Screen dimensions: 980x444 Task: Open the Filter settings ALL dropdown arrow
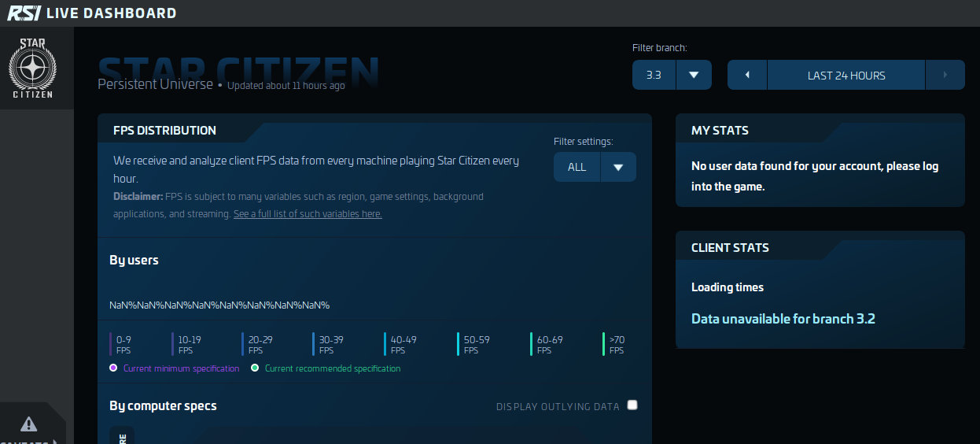[x=618, y=167]
